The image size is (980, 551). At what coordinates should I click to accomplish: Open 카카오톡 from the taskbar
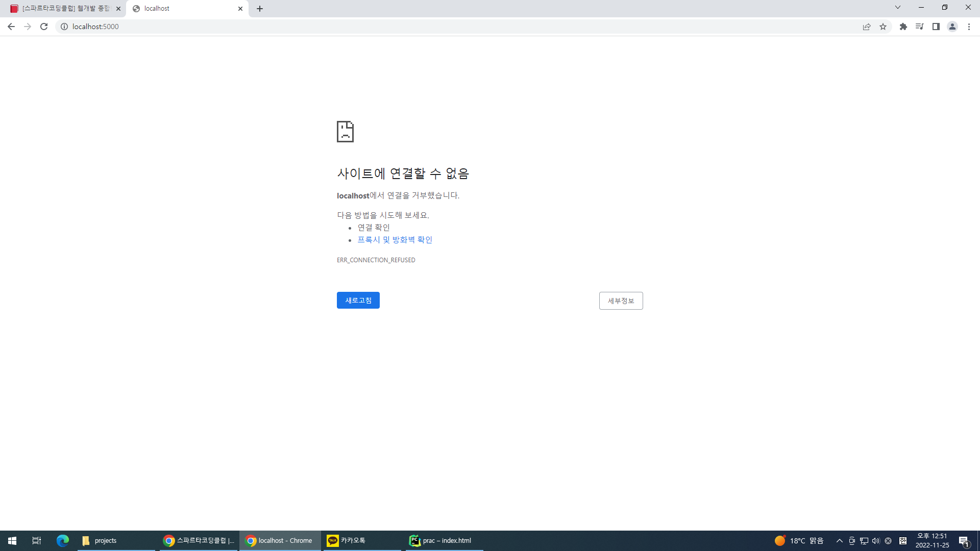[x=362, y=541]
